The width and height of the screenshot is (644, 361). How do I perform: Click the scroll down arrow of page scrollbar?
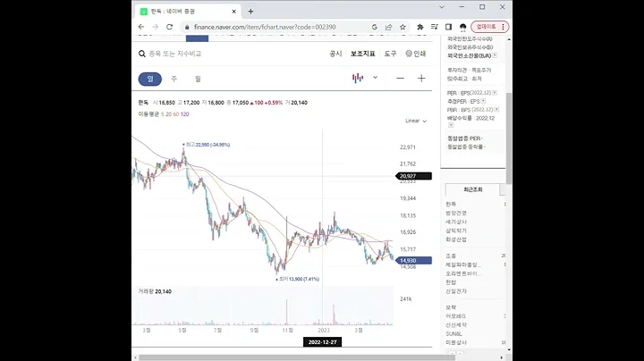(x=509, y=350)
